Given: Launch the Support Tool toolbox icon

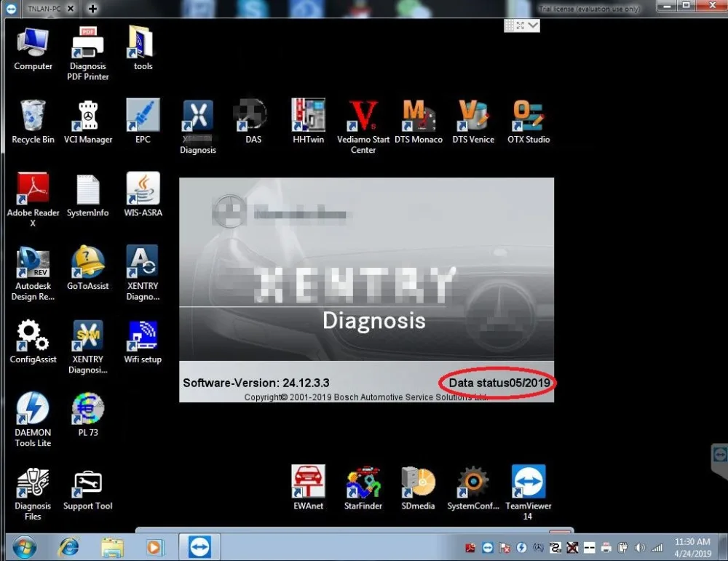Looking at the screenshot, I should 88,488.
